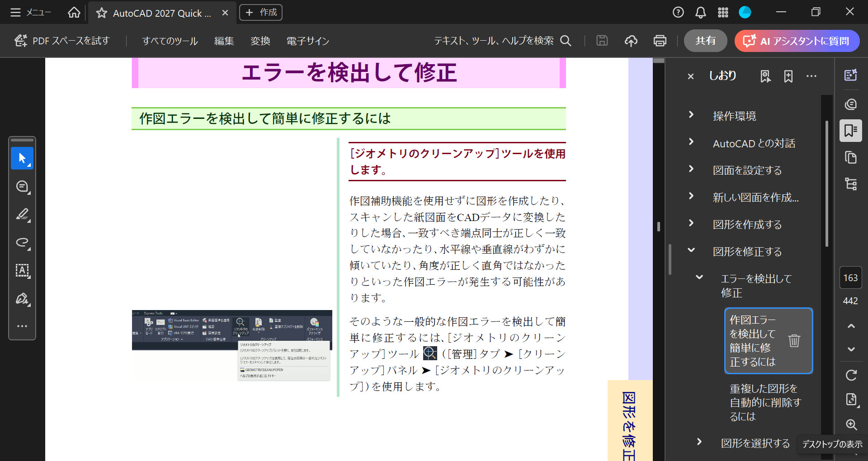Expand the 図面を設定する bookmark
The image size is (868, 461).
tap(691, 169)
